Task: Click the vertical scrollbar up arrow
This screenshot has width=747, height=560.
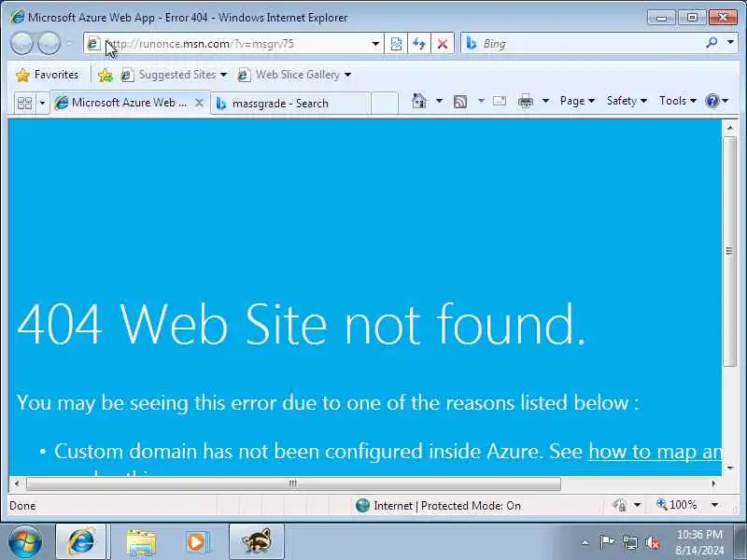Action: (730, 128)
